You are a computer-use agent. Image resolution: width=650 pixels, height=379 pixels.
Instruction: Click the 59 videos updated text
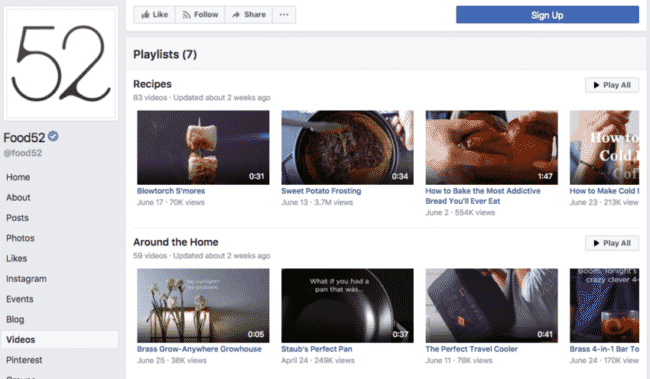(x=201, y=256)
